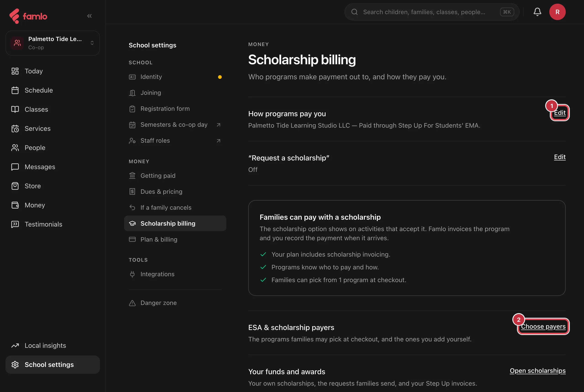This screenshot has height=392, width=584.
Task: Open the Palmetto Tide organization switcher
Action: (52, 43)
